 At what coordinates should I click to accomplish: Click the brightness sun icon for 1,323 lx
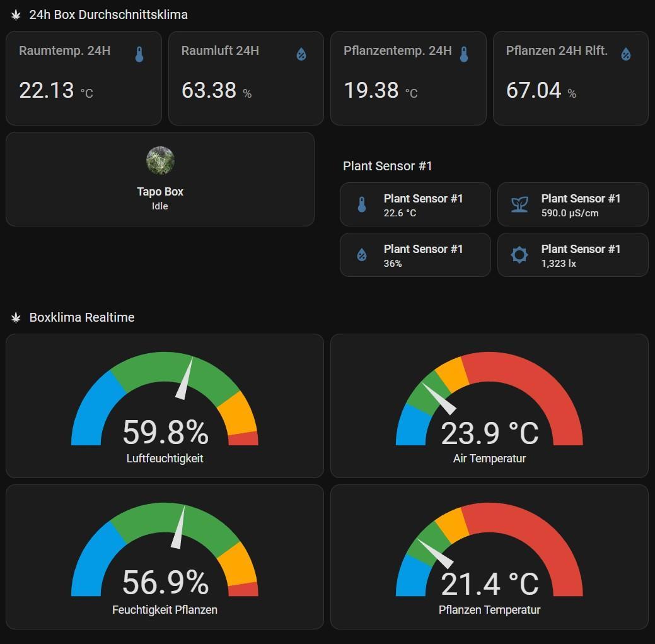(x=519, y=255)
